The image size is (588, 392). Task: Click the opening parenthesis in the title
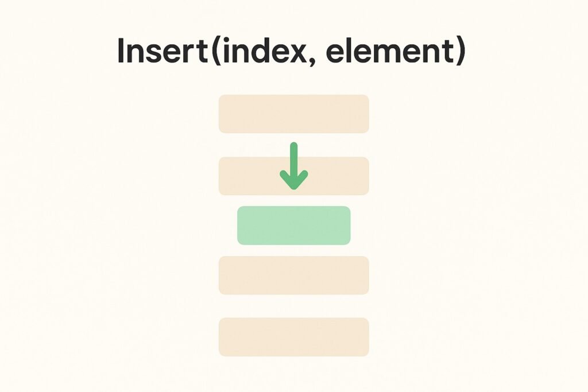tap(216, 52)
